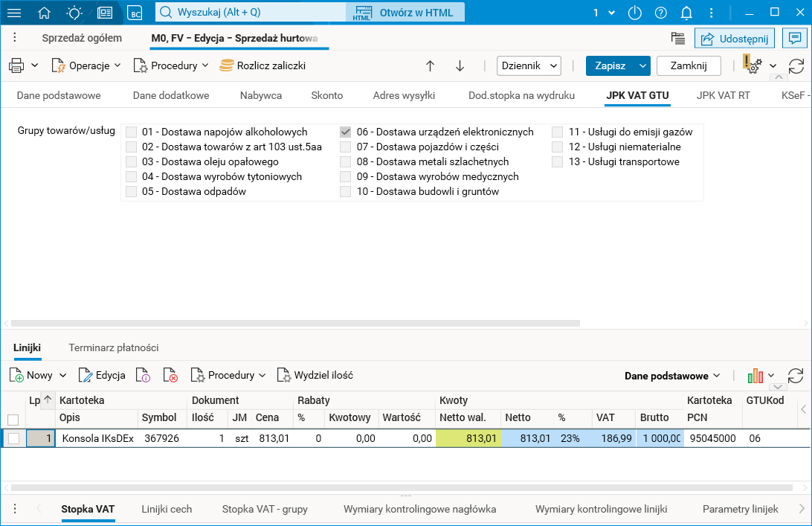Expand the printer options arrow
Image resolution: width=812 pixels, height=526 pixels.
pyautogui.click(x=35, y=65)
